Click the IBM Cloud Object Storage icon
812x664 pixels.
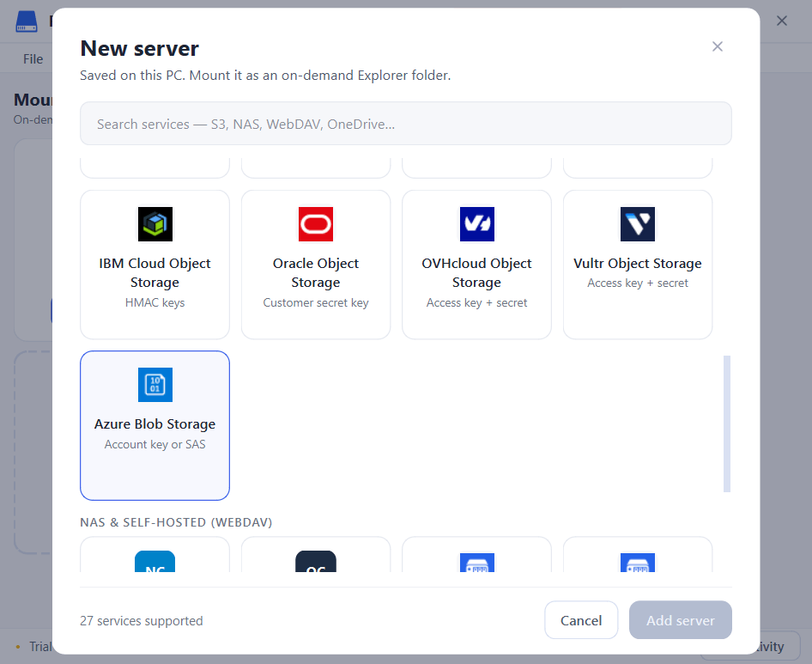pos(155,224)
